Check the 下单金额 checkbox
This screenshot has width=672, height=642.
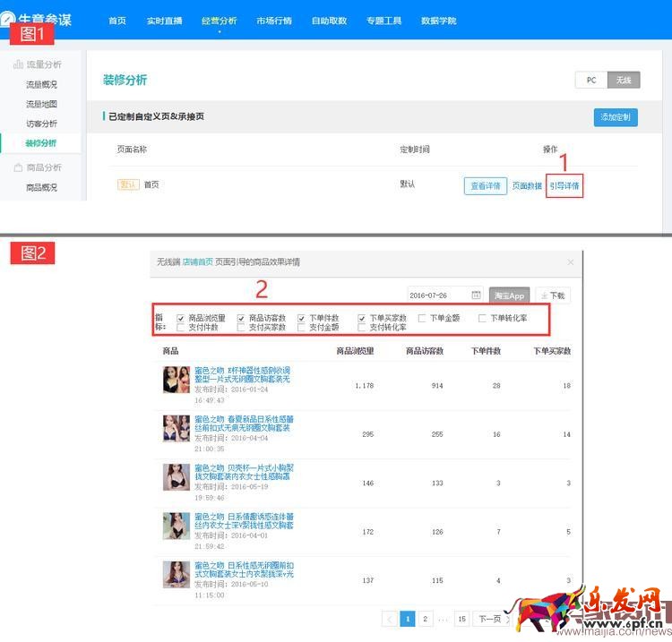pos(422,318)
